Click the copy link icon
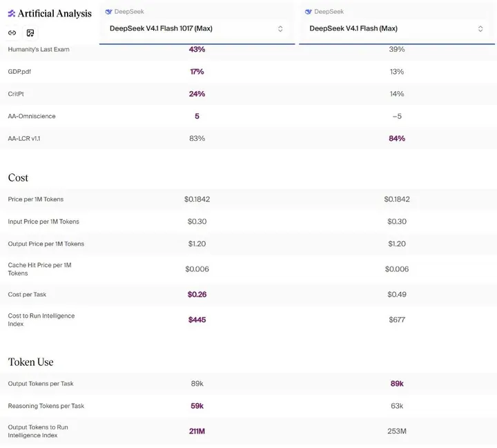The height and width of the screenshot is (448, 497). pos(12,32)
